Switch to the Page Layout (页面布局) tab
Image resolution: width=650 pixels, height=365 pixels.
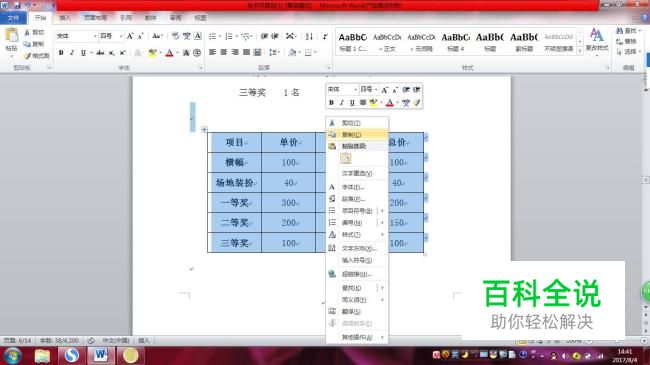click(95, 18)
